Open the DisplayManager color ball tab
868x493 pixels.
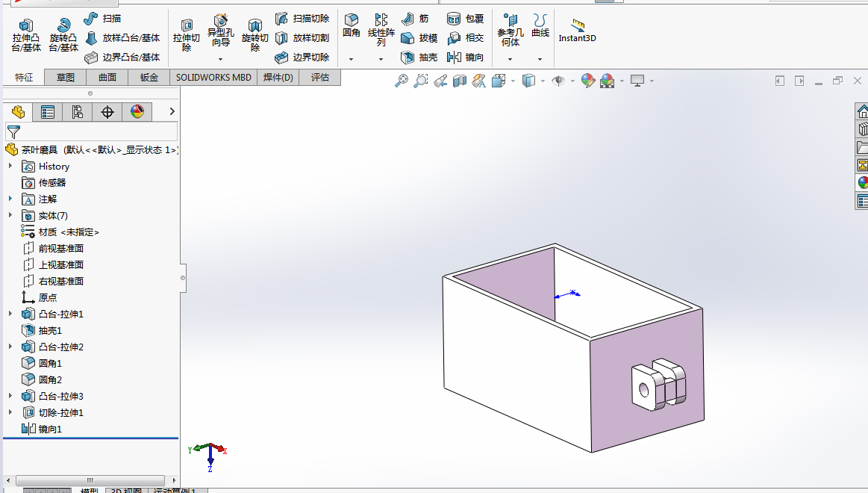(137, 112)
